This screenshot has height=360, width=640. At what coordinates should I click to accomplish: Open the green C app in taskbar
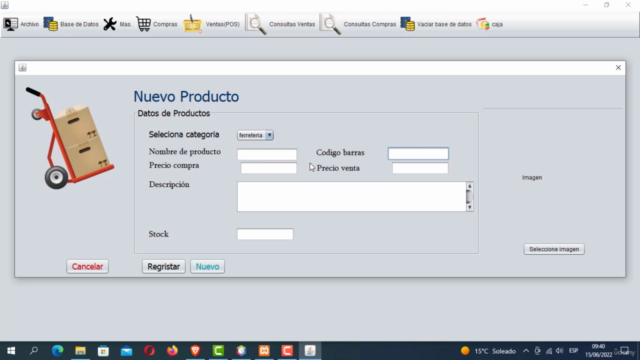[218, 351]
